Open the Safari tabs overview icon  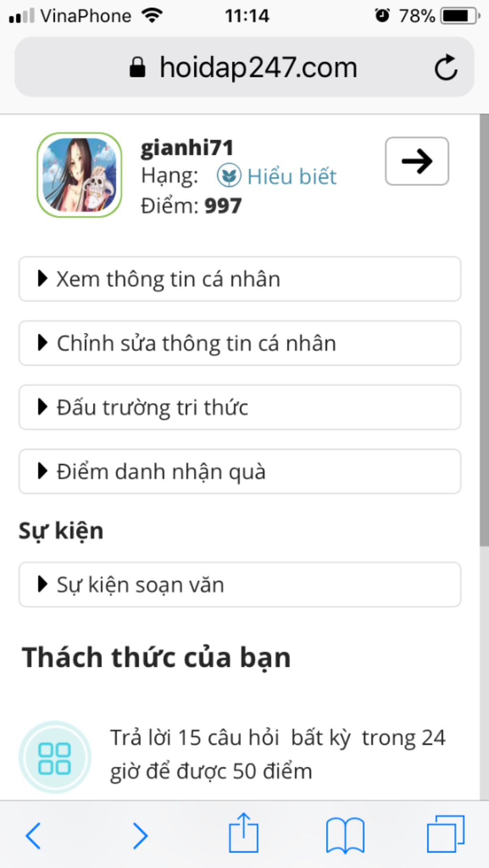[446, 834]
